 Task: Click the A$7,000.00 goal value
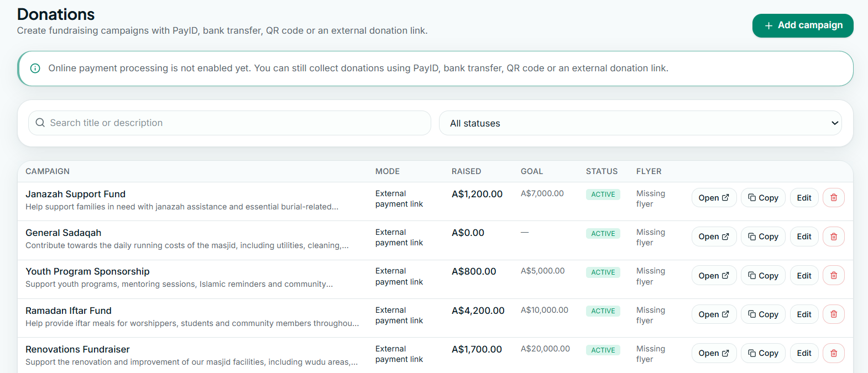click(542, 193)
